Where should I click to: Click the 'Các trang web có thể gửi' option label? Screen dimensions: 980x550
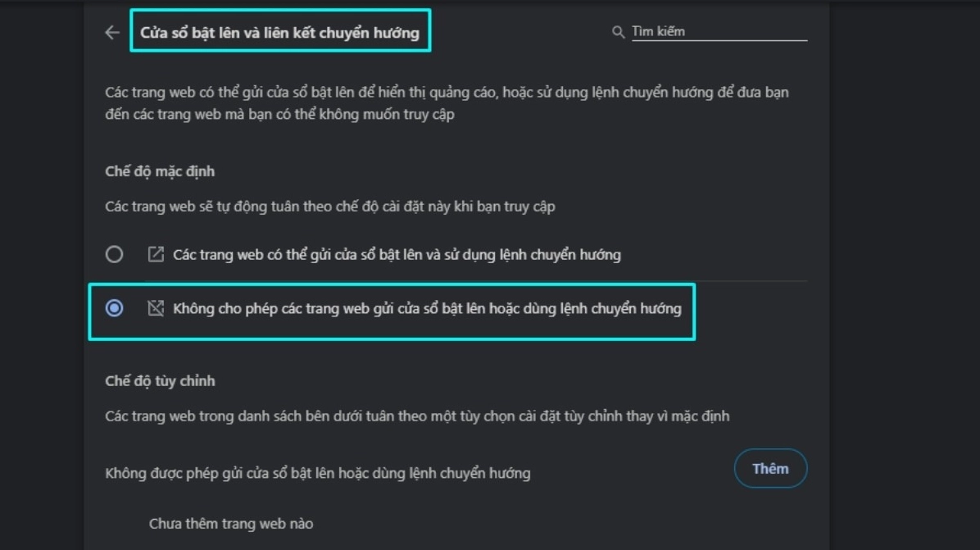tap(397, 255)
